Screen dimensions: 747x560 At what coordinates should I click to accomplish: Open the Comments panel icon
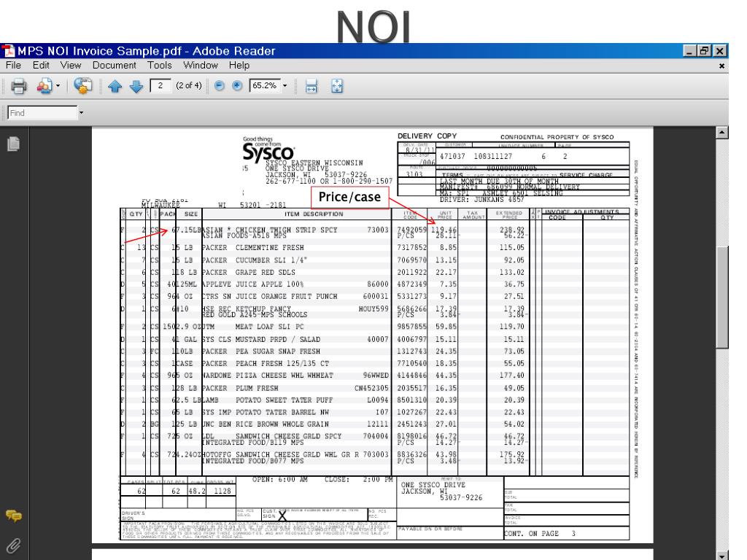(x=13, y=516)
